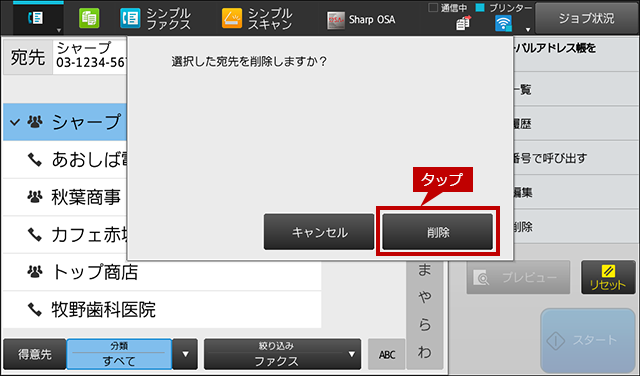The width and height of the screenshot is (640, 376).
Task: Select the 秋葉商事 entry
Action: 65,197
